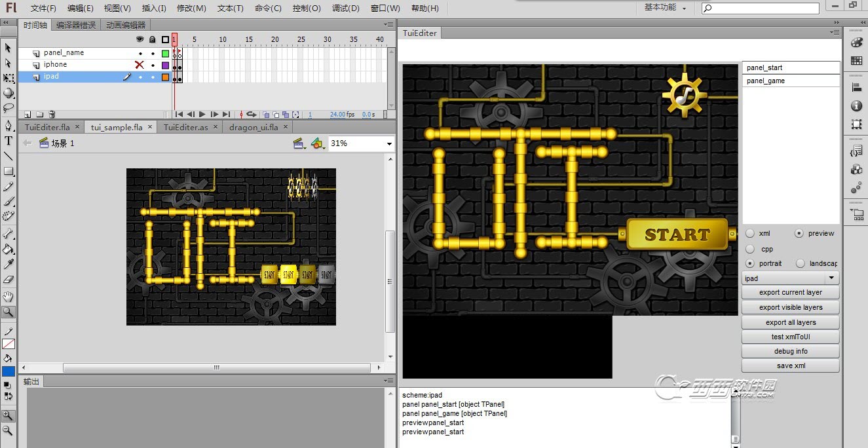Choose the cpp radio button
This screenshot has height=448, width=868.
[750, 249]
